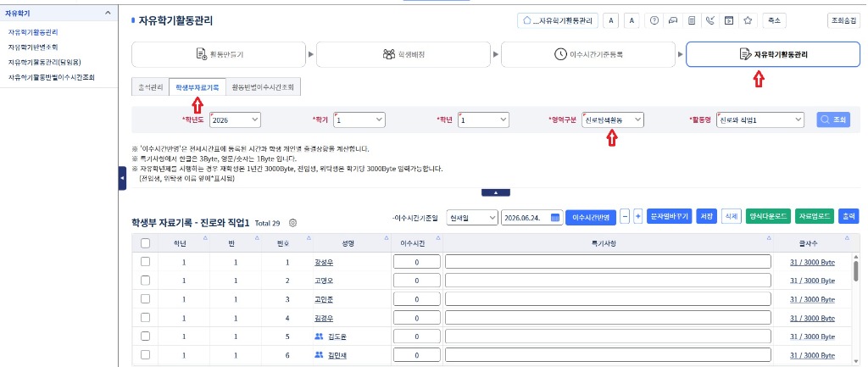This screenshot has height=367, width=868.
Task: Sort by the 글자수 column arrow
Action: [847, 238]
